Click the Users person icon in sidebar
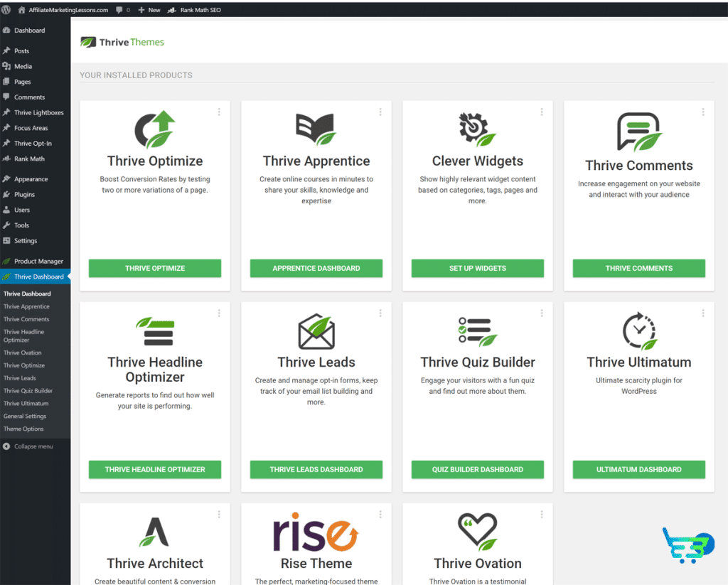This screenshot has width=728, height=585. (6, 210)
